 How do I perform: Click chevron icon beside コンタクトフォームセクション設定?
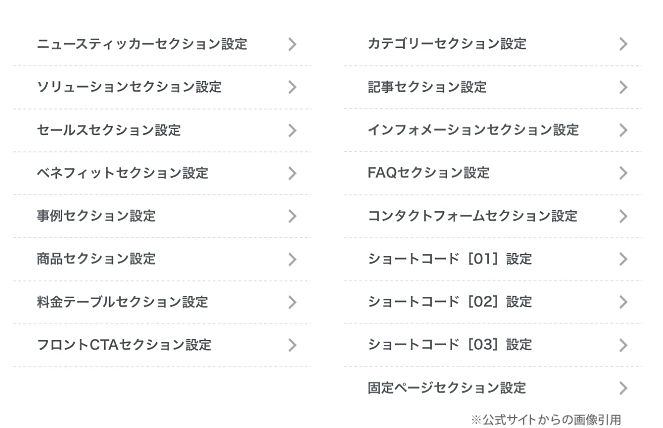coord(623,216)
